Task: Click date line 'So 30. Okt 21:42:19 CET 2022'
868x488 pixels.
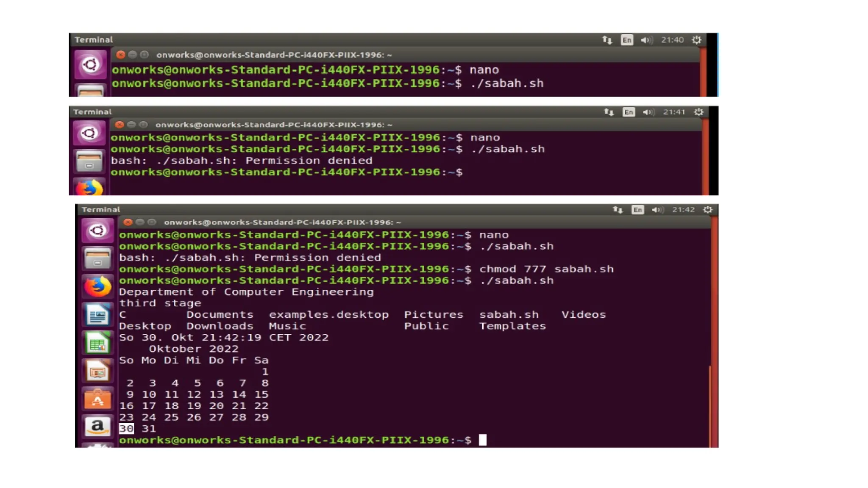Action: click(x=224, y=338)
